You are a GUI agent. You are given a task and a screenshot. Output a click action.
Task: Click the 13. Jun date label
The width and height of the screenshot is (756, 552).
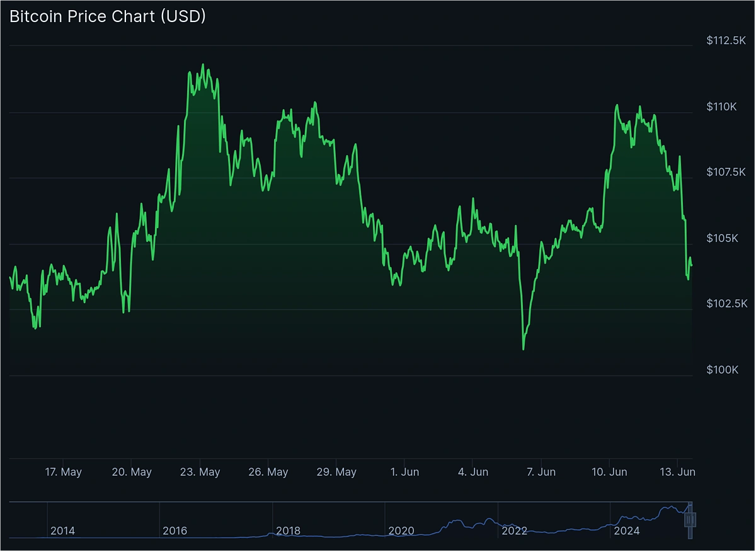(x=677, y=472)
